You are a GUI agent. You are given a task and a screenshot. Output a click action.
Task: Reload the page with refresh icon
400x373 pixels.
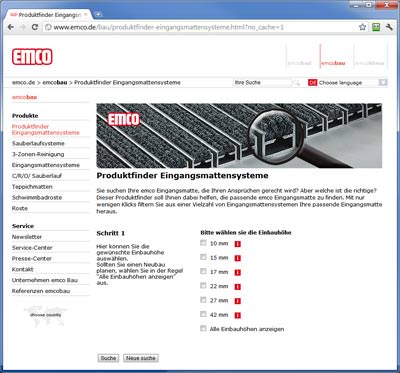tap(35, 27)
